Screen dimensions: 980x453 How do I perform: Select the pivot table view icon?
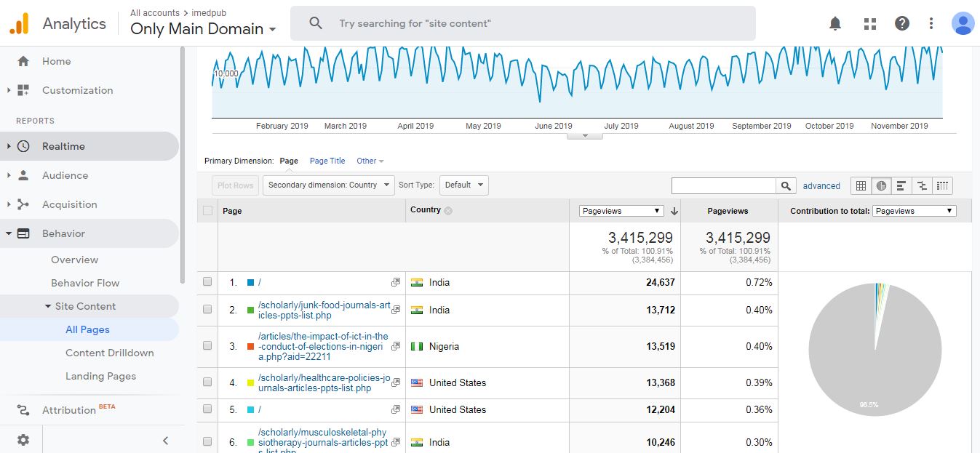point(943,185)
